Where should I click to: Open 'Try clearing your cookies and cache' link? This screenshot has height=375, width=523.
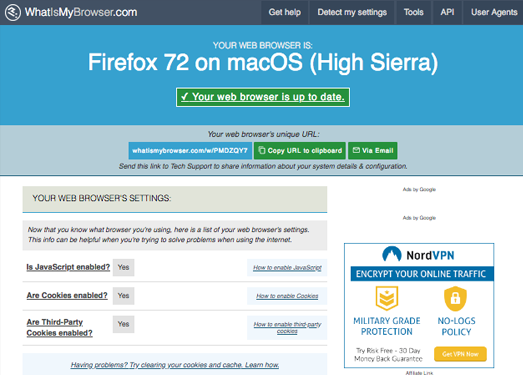(175, 365)
